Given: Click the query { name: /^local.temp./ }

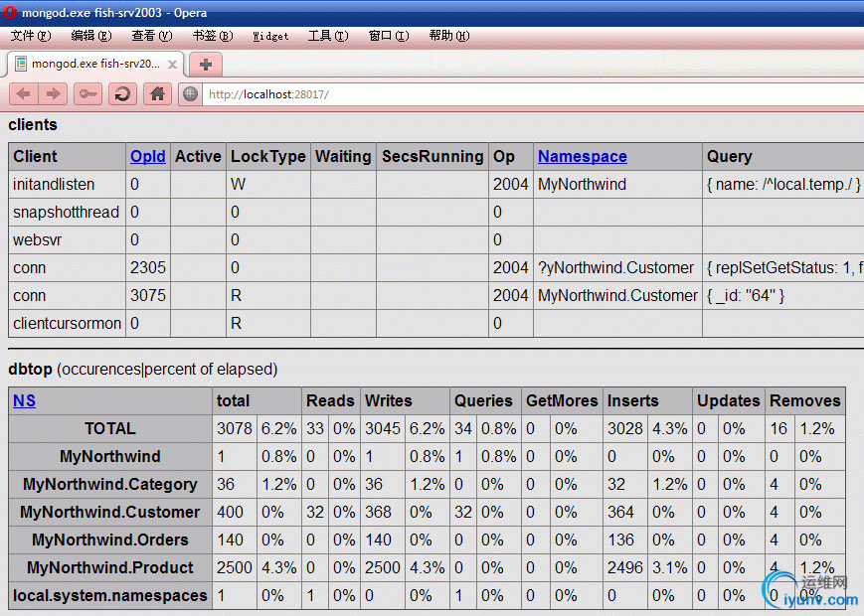Looking at the screenshot, I should click(783, 185).
